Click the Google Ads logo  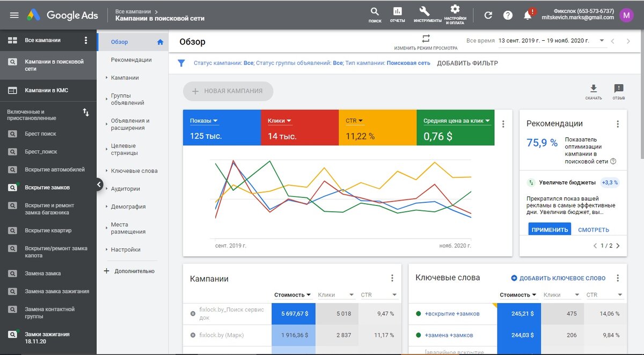[x=63, y=15]
